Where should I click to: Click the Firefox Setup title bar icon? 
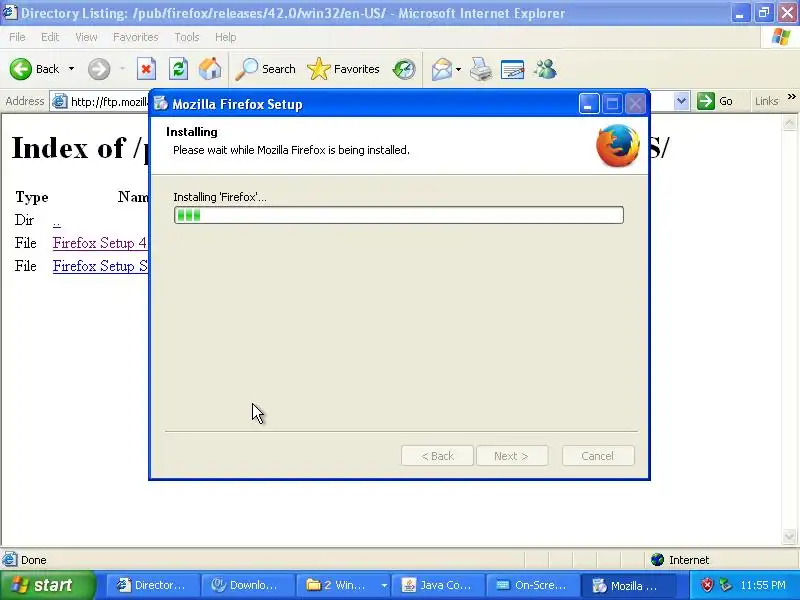[161, 104]
